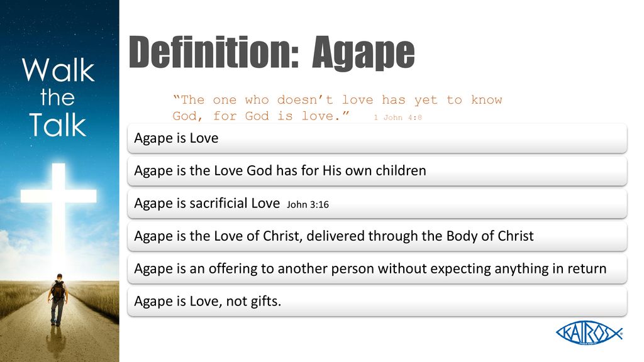Click the 'Walk the Talk' title
The height and width of the screenshot is (362, 644).
58,97
